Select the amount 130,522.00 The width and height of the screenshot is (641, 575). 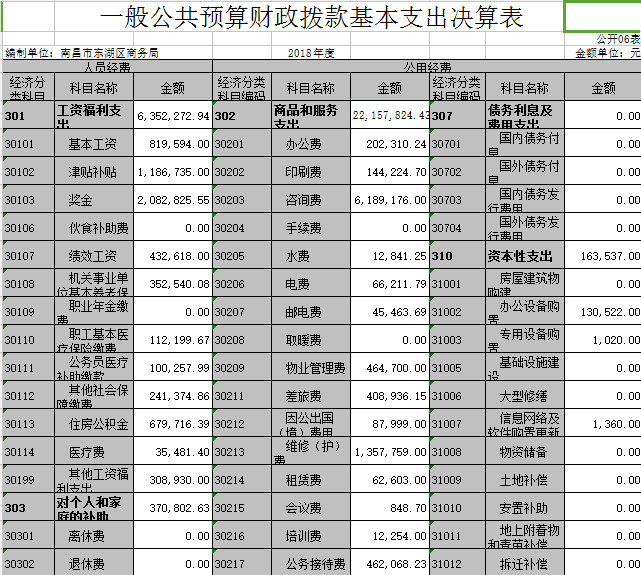[610, 312]
